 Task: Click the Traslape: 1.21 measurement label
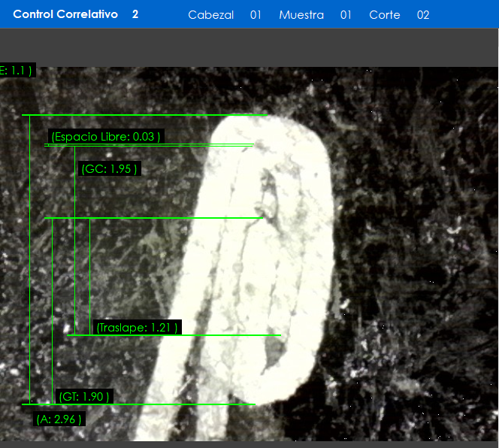pyautogui.click(x=137, y=328)
